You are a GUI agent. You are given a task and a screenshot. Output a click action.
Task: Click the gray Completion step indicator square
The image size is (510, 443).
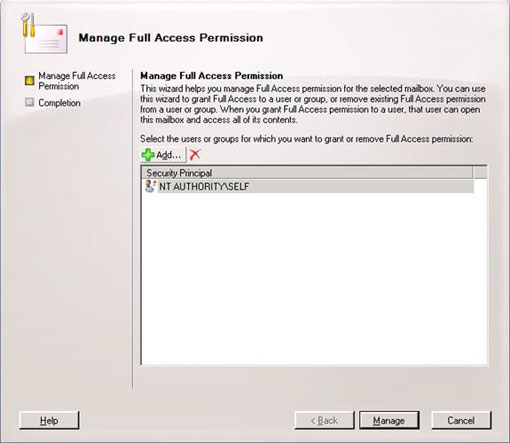tap(29, 102)
